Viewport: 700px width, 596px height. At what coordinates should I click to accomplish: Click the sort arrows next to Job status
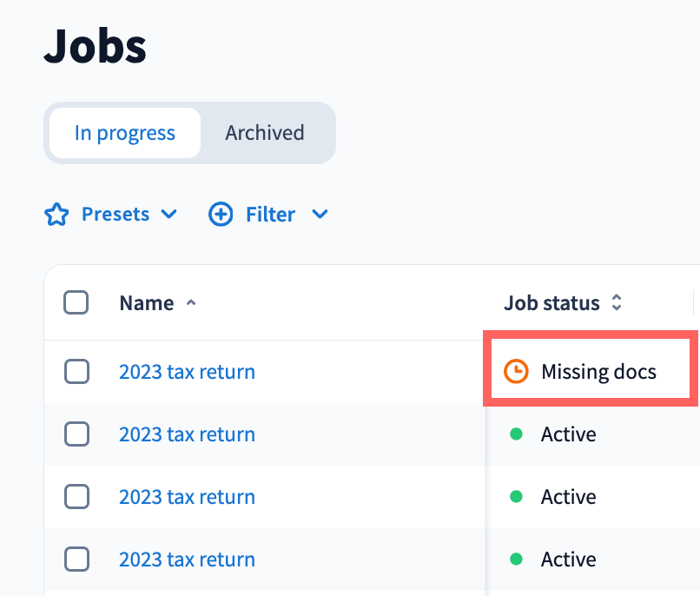pos(617,302)
